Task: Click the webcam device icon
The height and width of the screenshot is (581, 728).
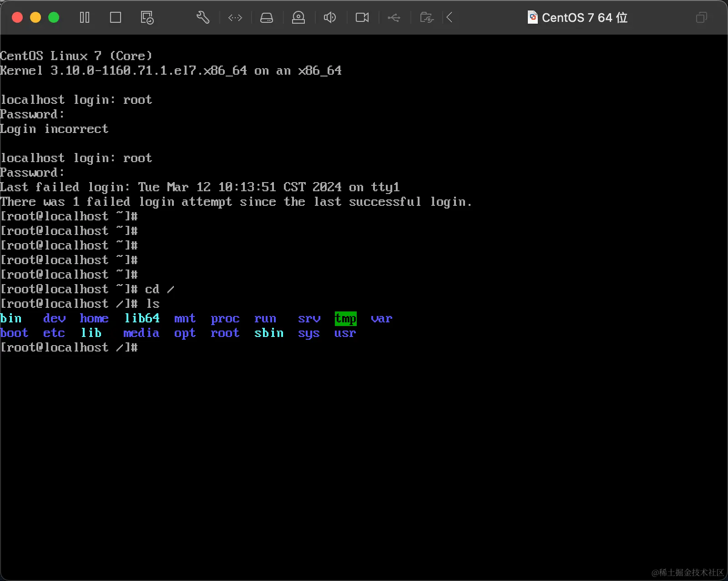Action: (298, 18)
